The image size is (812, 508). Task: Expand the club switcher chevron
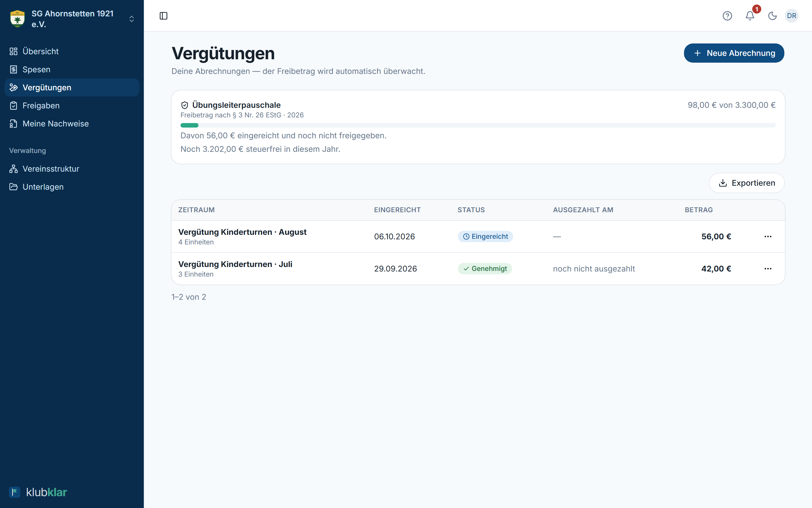click(132, 19)
